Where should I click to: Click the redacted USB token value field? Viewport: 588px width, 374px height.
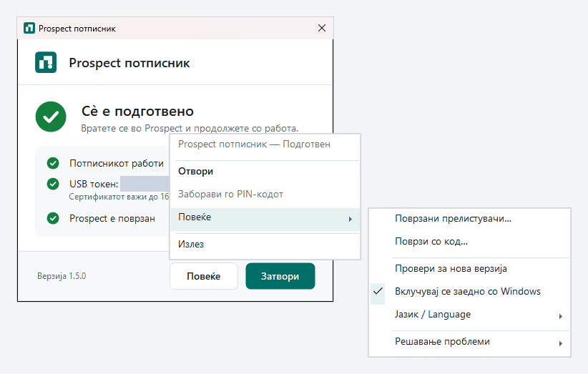coord(144,184)
